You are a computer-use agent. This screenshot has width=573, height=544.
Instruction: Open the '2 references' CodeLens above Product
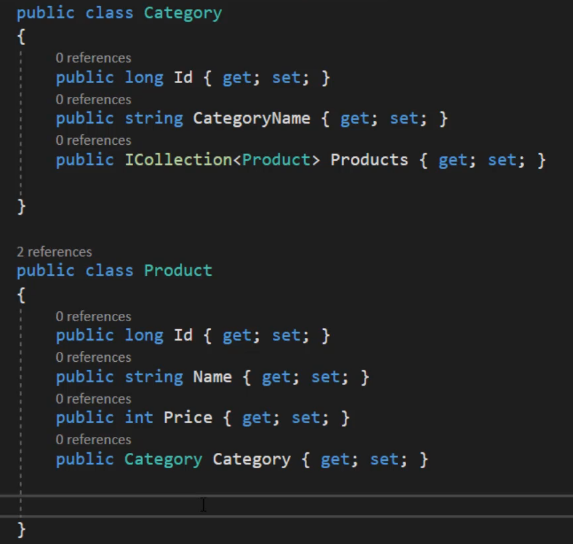pyautogui.click(x=54, y=252)
